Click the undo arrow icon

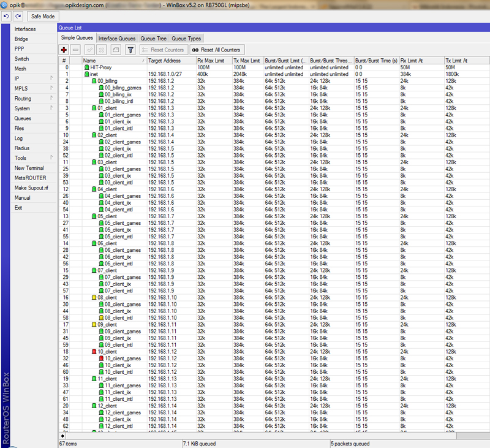[6, 16]
